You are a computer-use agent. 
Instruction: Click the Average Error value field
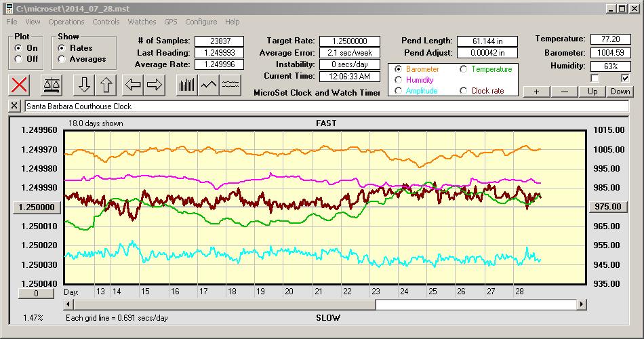(350, 53)
